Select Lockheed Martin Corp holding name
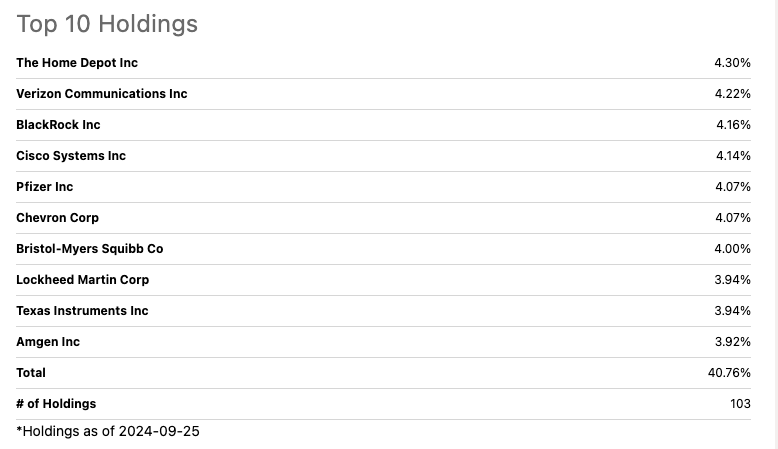 (83, 280)
